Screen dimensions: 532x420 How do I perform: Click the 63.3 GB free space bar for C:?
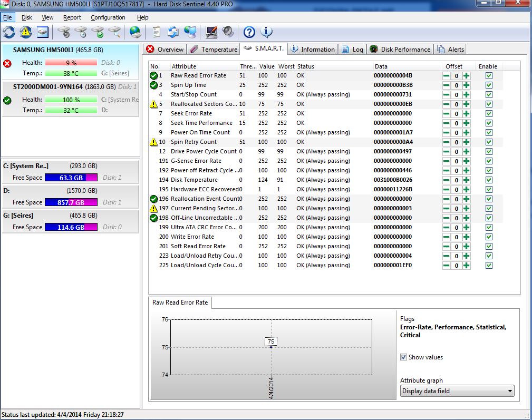71,178
